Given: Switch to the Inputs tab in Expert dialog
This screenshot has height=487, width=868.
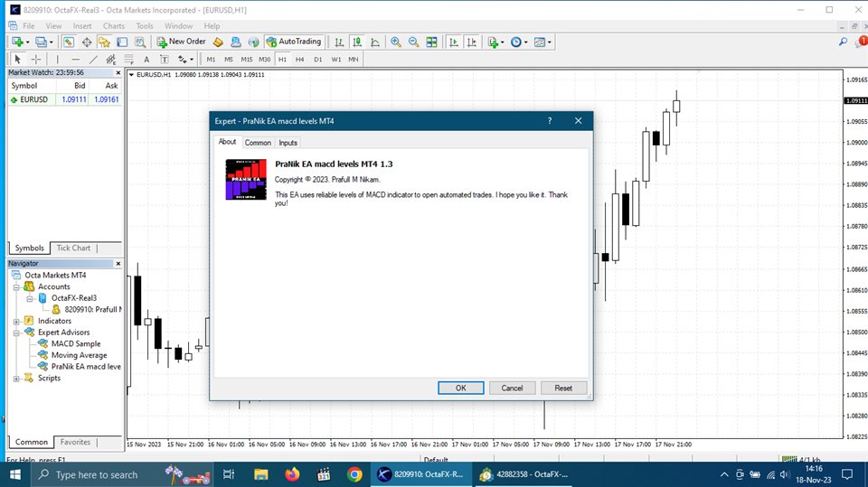Looking at the screenshot, I should click(x=288, y=143).
